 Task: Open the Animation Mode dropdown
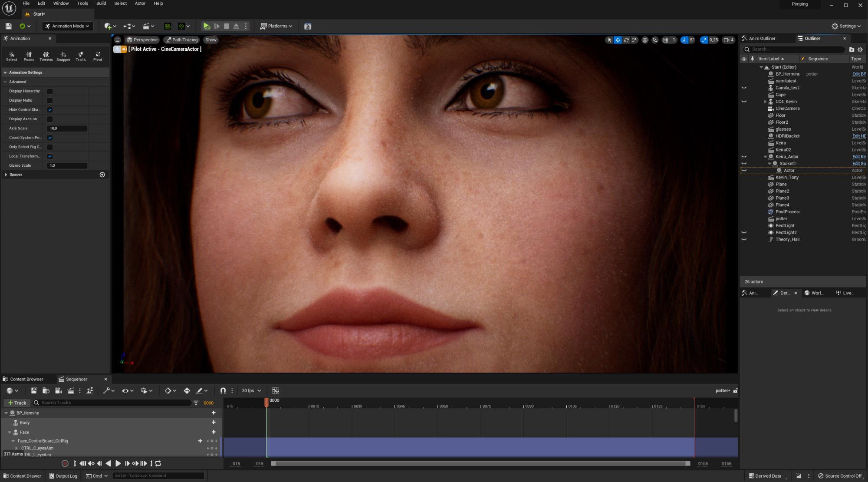pyautogui.click(x=68, y=26)
